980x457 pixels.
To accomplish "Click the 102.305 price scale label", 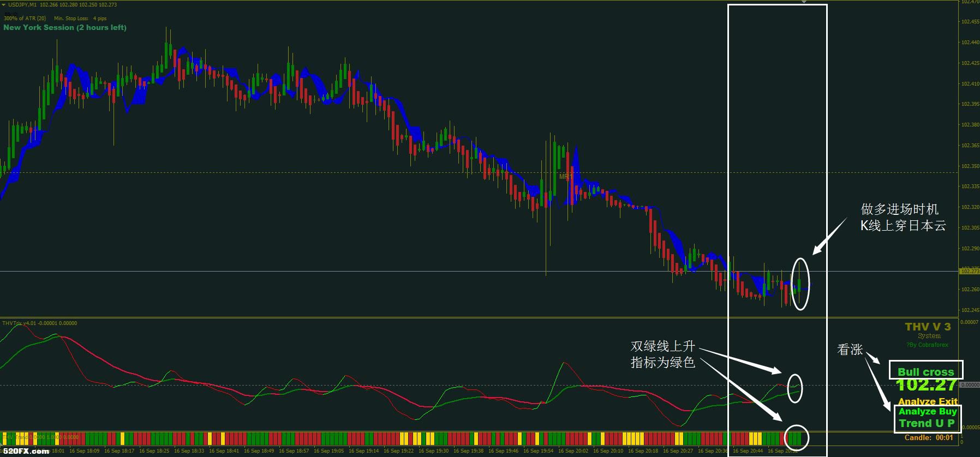I will (969, 228).
